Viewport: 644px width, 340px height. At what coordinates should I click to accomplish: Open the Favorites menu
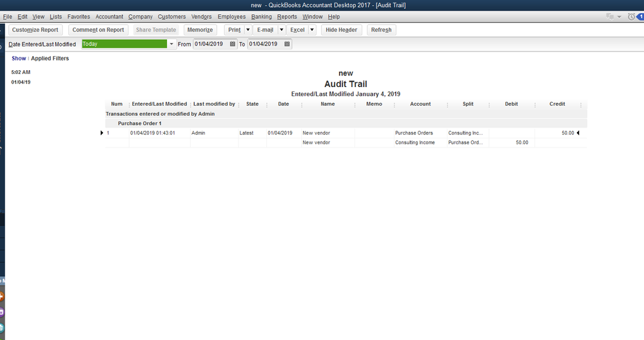(79, 17)
